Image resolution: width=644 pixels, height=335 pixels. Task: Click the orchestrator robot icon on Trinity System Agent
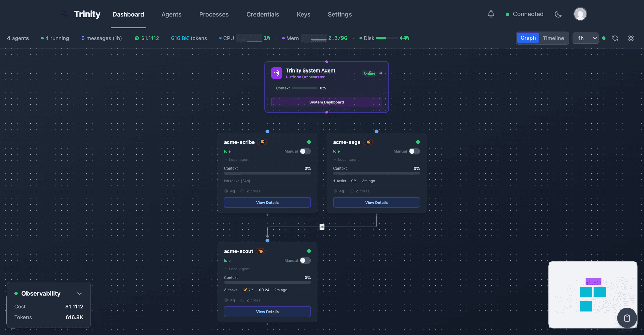click(x=277, y=73)
